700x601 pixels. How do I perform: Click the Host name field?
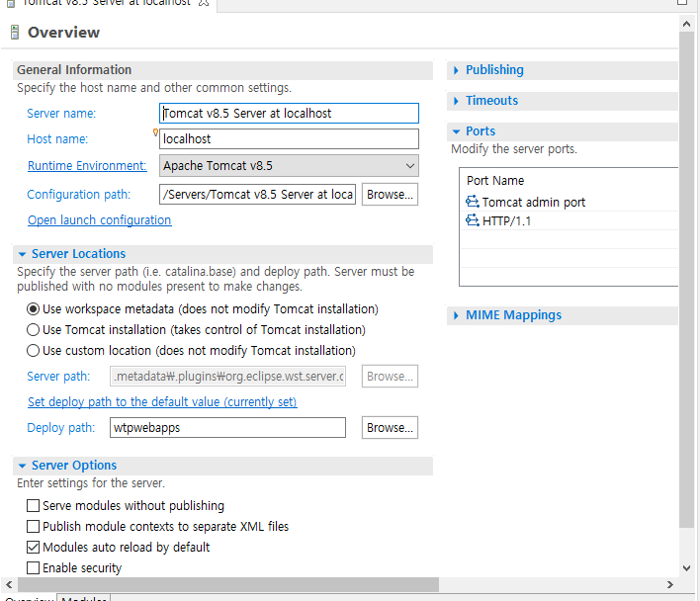[x=289, y=138]
